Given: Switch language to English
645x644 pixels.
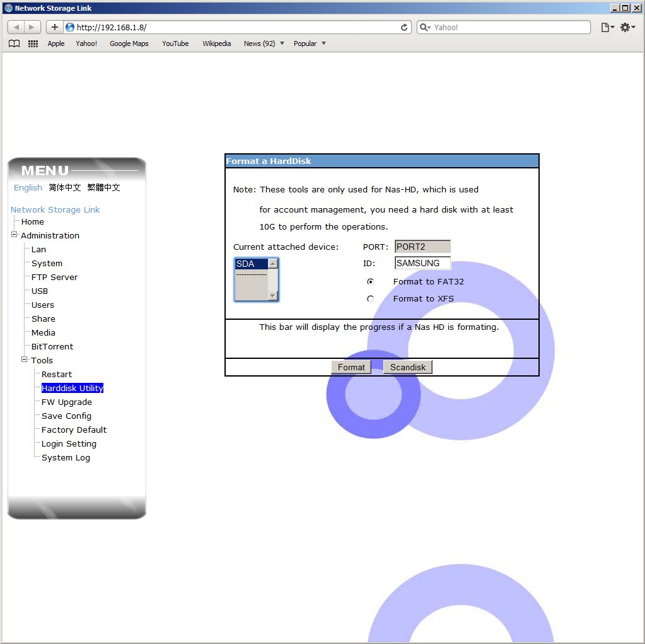Looking at the screenshot, I should click(28, 187).
